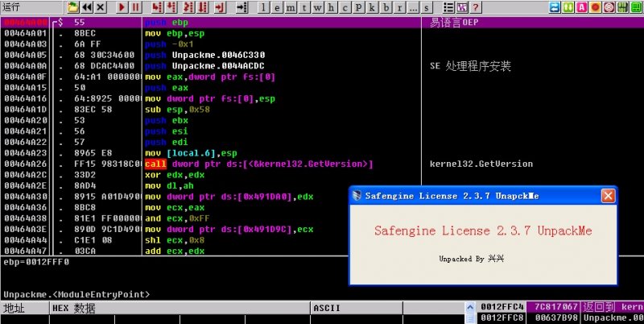Open Executable modules with the 'e' button
Screen dimensions: 644x324
point(277,7)
